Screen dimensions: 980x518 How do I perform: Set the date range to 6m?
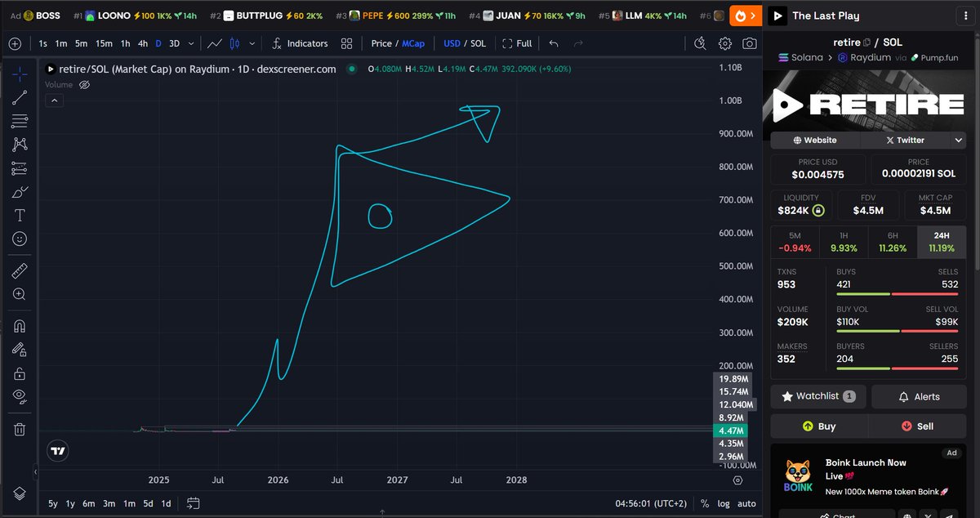pyautogui.click(x=88, y=503)
